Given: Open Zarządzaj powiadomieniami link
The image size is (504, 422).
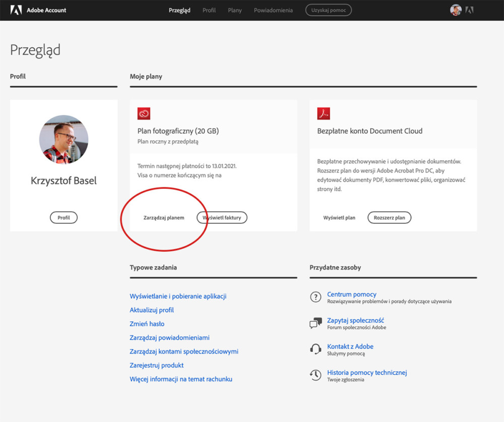Looking at the screenshot, I should pyautogui.click(x=170, y=337).
